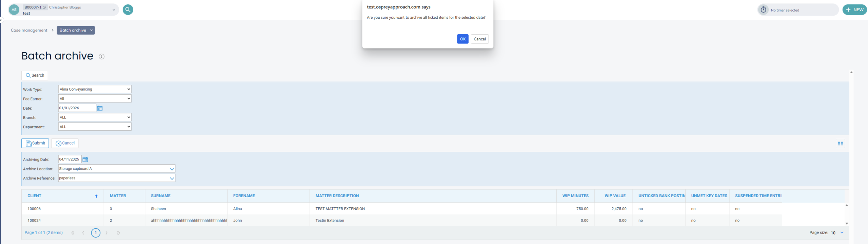Expand the Archive Location combo box
868x244 pixels.
(x=172, y=169)
